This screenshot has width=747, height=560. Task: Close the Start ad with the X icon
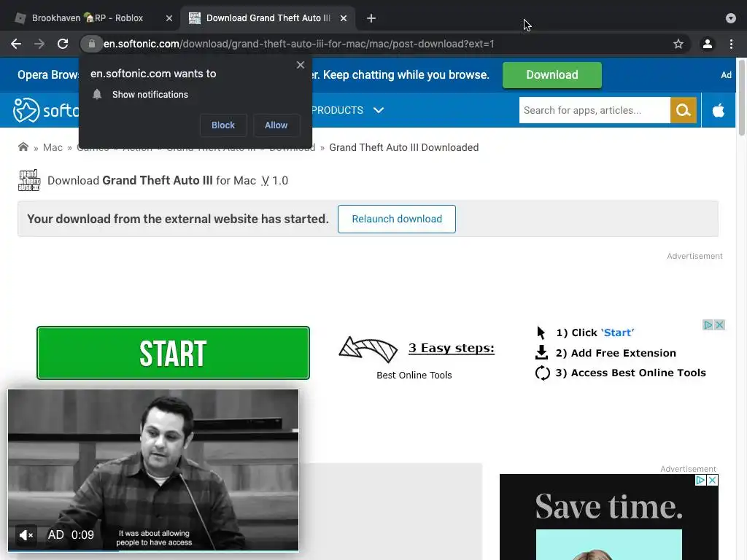click(x=719, y=324)
